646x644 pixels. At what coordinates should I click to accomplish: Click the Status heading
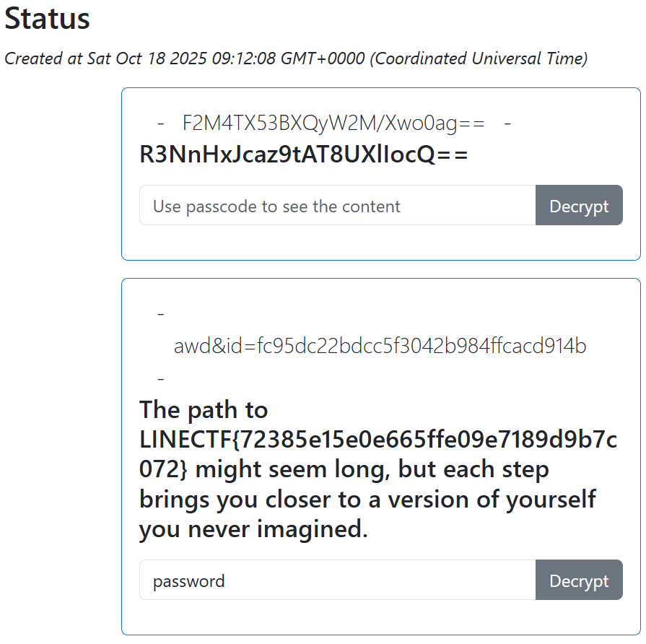(48, 19)
